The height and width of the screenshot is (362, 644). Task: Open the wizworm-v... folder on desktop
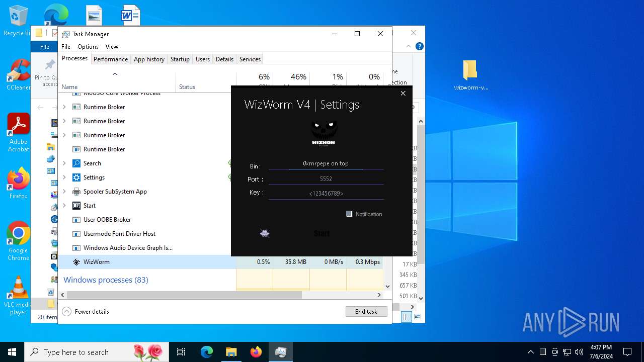471,76
